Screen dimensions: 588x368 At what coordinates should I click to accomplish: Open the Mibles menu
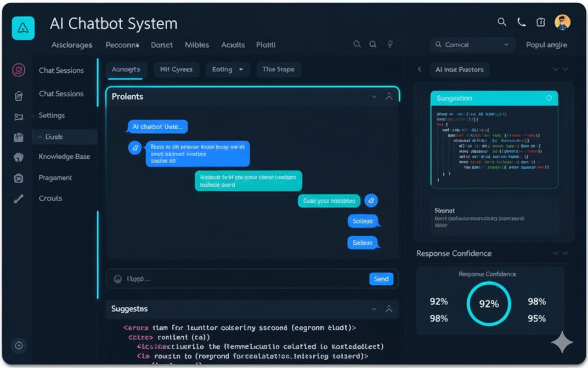point(197,45)
